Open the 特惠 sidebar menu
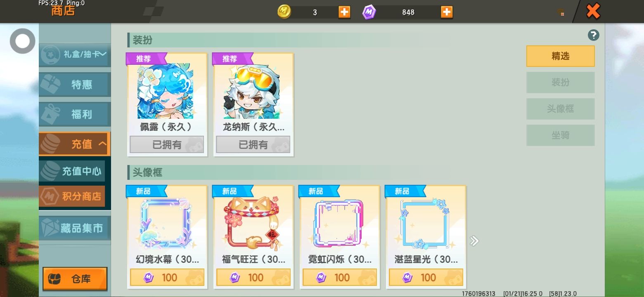The image size is (644, 297). pos(75,85)
